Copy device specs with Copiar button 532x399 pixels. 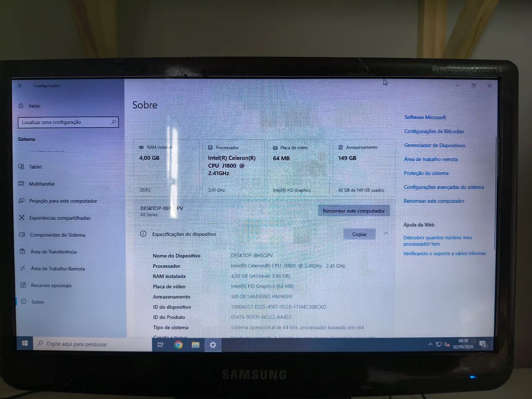click(x=360, y=234)
